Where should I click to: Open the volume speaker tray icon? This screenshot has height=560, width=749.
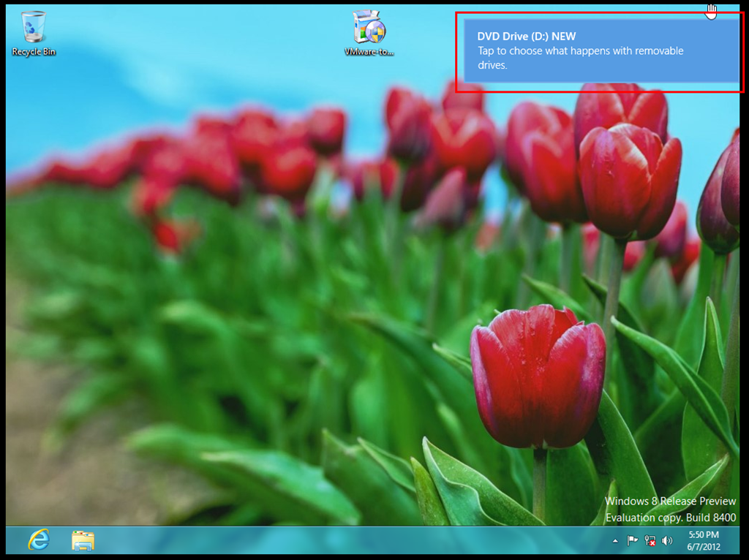tap(667, 540)
